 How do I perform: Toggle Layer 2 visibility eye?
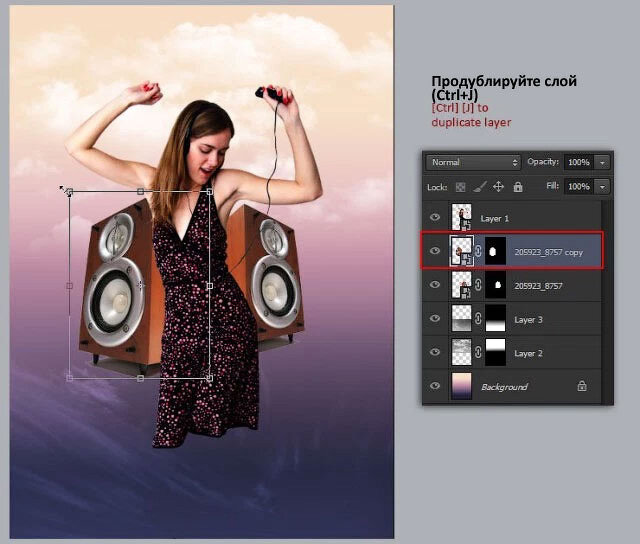coord(435,351)
